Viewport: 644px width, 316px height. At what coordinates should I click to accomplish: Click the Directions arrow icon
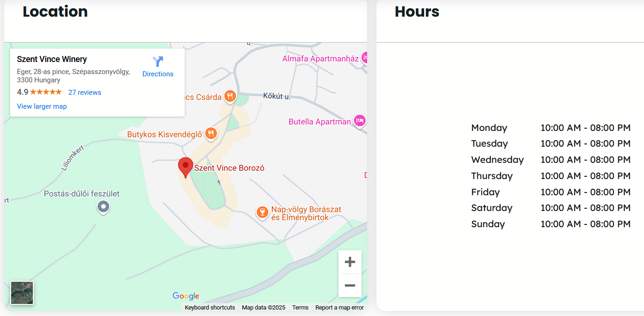158,62
